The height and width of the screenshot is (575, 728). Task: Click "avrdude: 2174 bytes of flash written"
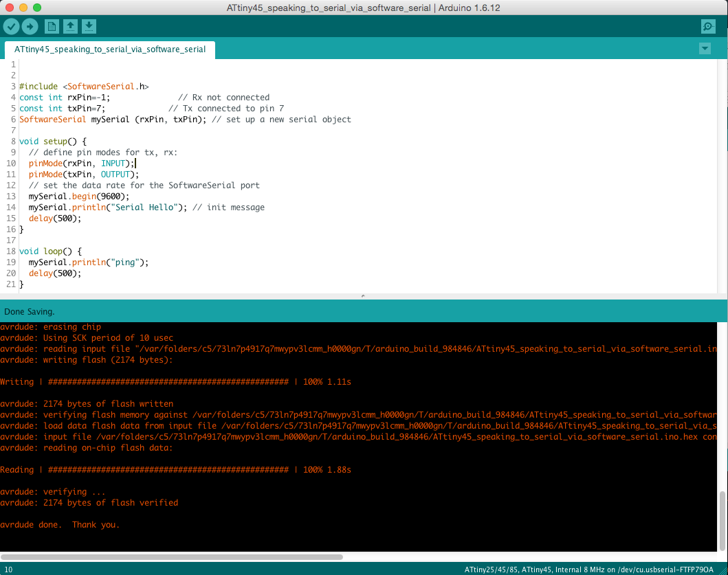click(87, 404)
